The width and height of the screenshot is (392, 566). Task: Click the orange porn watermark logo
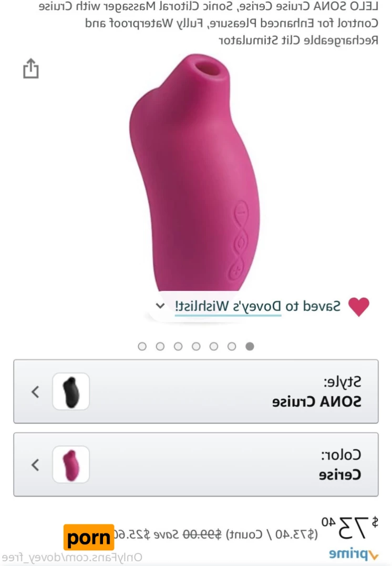[x=89, y=538]
